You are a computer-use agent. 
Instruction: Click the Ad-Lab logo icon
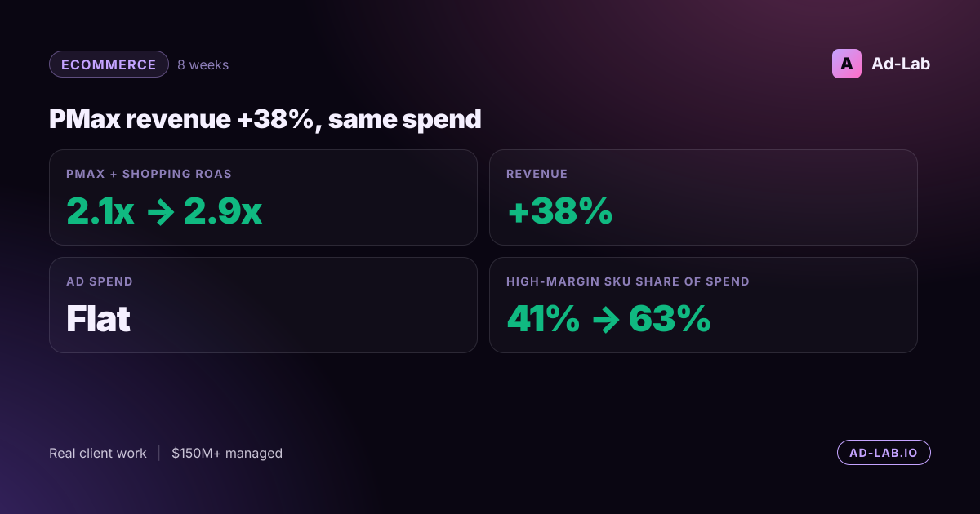(x=847, y=64)
